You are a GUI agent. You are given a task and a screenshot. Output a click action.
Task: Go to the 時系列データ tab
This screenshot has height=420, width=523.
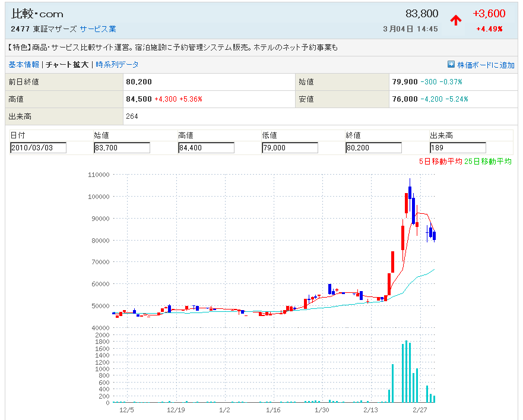tap(117, 65)
